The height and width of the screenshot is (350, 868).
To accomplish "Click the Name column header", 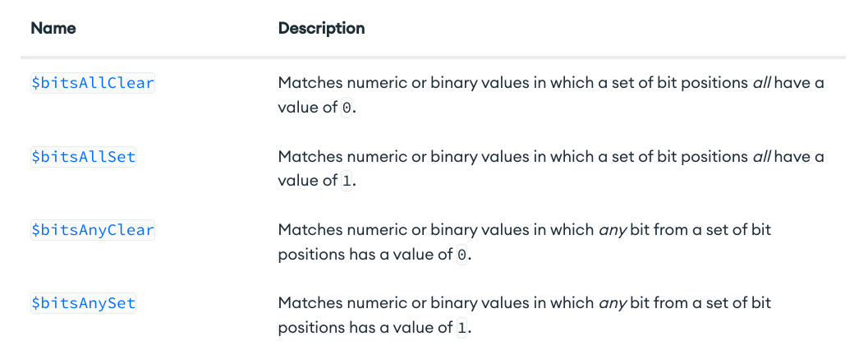I will click(x=53, y=28).
